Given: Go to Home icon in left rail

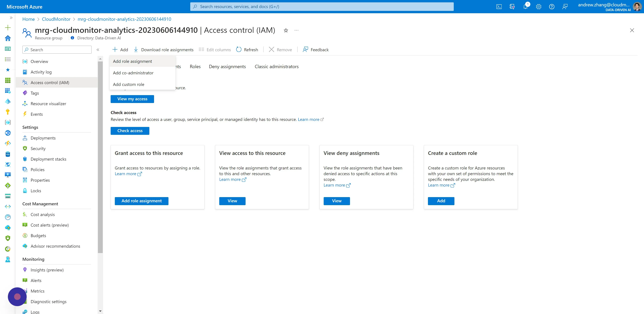Looking at the screenshot, I should [x=8, y=38].
